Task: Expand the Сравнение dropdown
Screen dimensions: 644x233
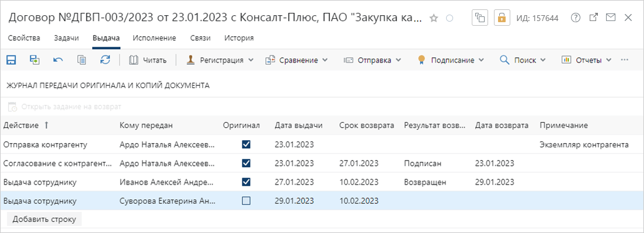Action: click(x=297, y=60)
